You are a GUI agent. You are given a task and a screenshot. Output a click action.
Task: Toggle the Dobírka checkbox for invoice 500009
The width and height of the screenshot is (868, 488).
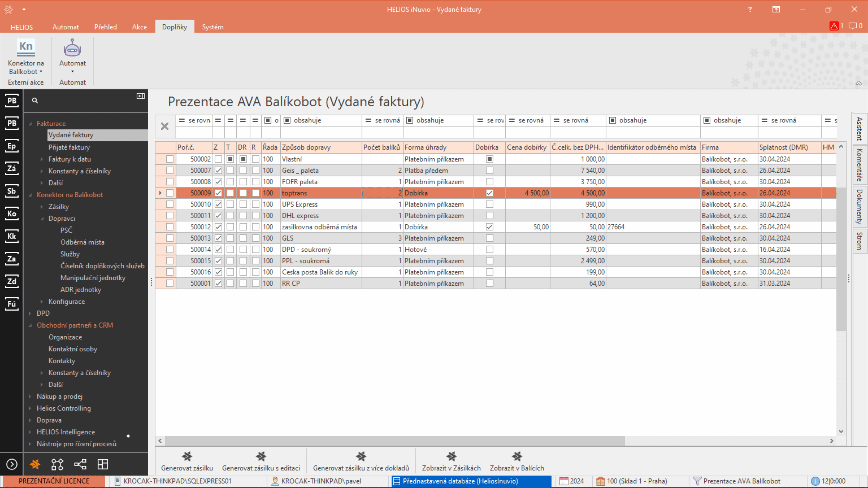(490, 193)
